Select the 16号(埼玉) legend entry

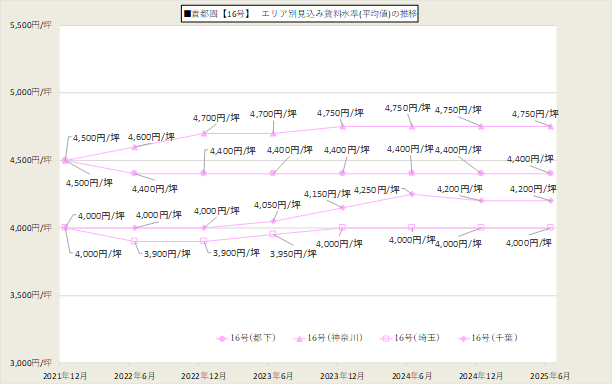pos(410,338)
